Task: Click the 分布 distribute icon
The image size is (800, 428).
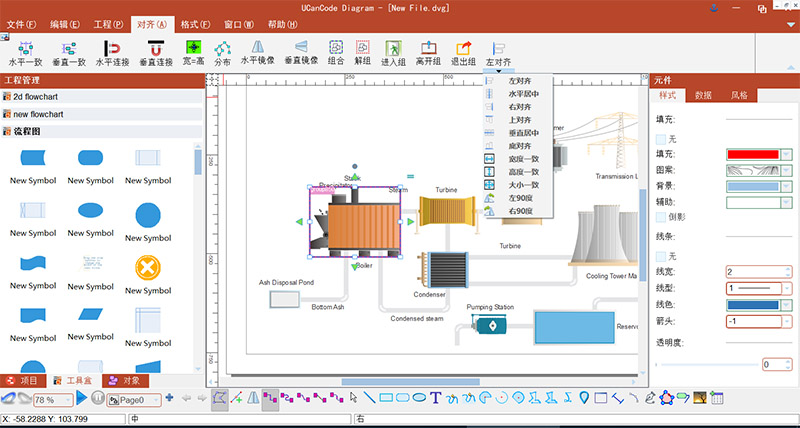Action: click(x=222, y=48)
